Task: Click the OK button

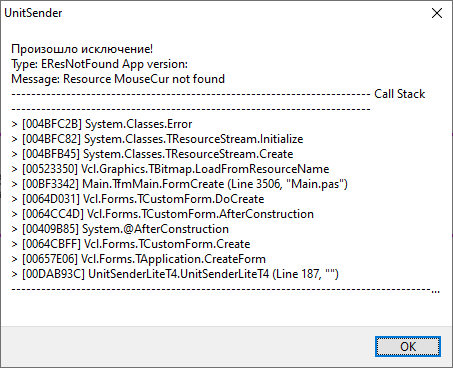Action: tap(408, 346)
